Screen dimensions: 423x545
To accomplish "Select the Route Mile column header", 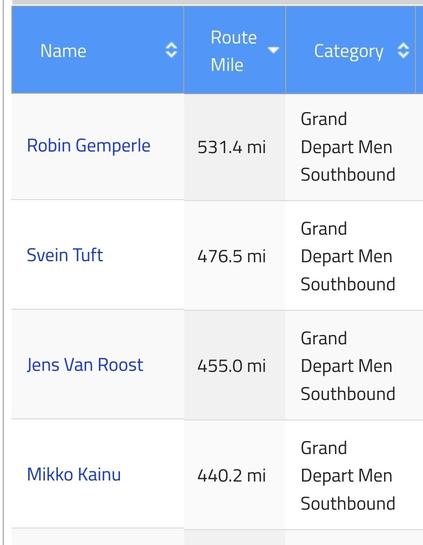I will 235,50.
